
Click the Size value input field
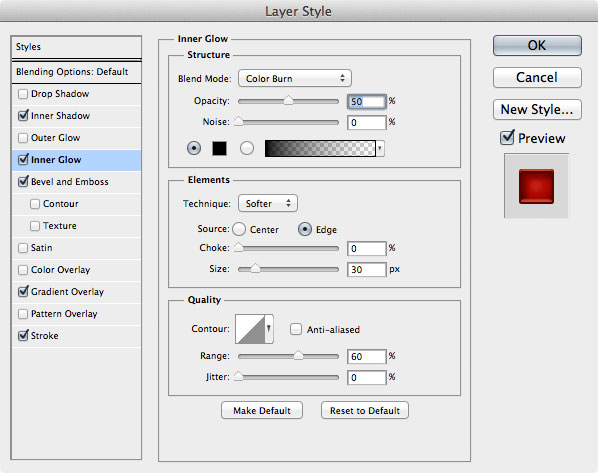pos(367,270)
